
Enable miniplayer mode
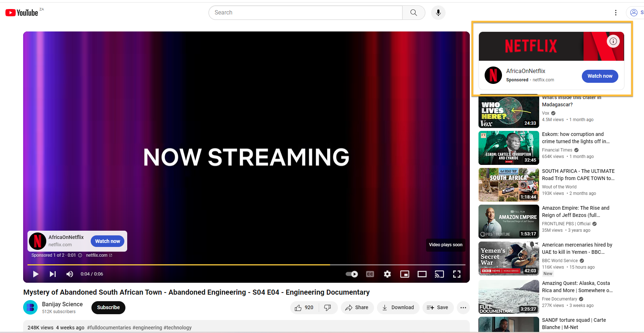click(405, 274)
